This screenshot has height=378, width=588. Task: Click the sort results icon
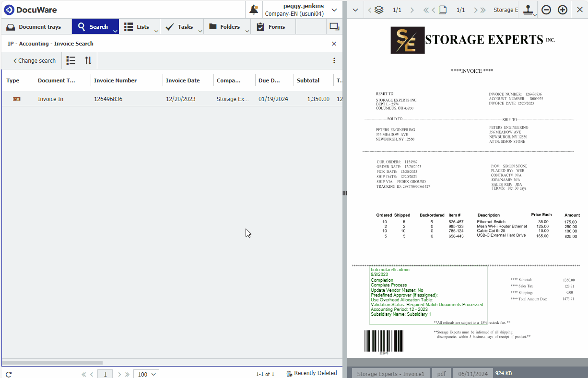pyautogui.click(x=88, y=61)
